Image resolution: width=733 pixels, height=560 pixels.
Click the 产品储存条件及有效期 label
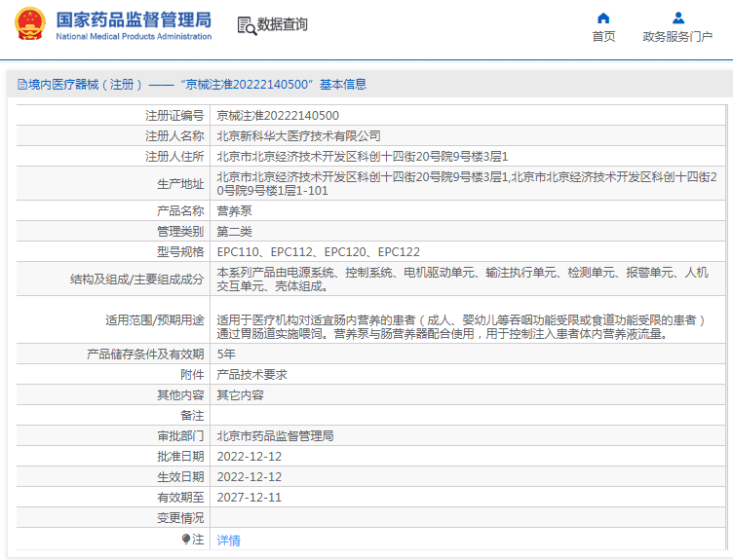145,354
